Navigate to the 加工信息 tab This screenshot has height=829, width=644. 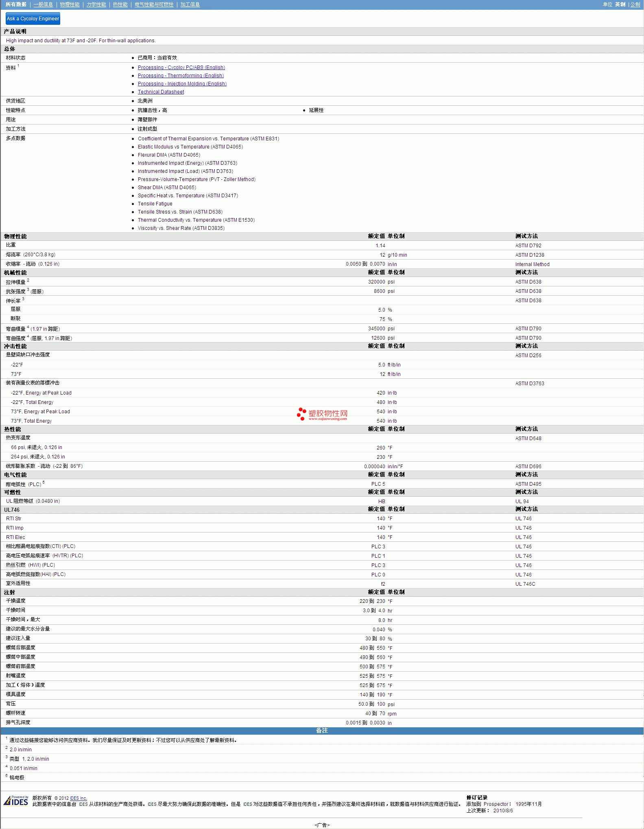coord(190,4)
